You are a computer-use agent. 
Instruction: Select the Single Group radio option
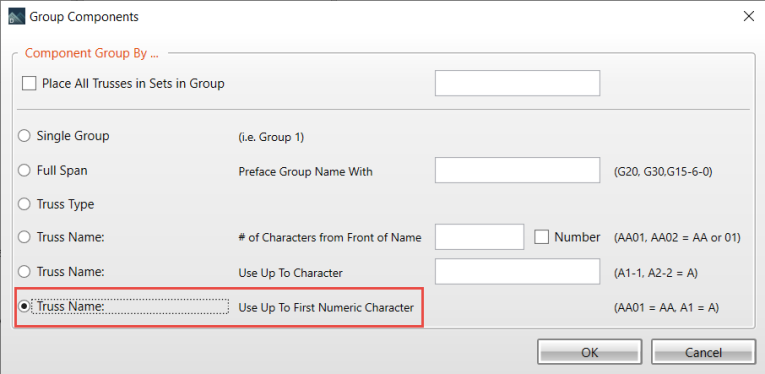tap(24, 136)
